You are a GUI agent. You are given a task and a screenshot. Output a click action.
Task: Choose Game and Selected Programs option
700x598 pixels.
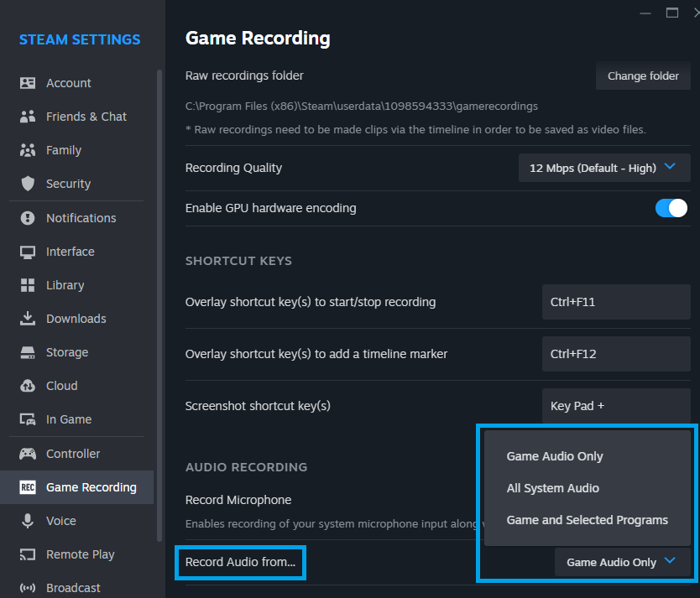click(587, 520)
